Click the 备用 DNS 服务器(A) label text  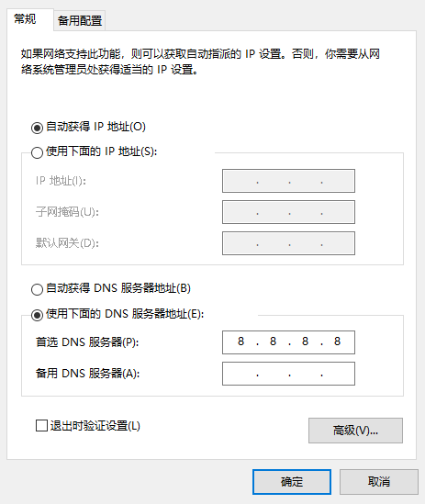click(87, 374)
